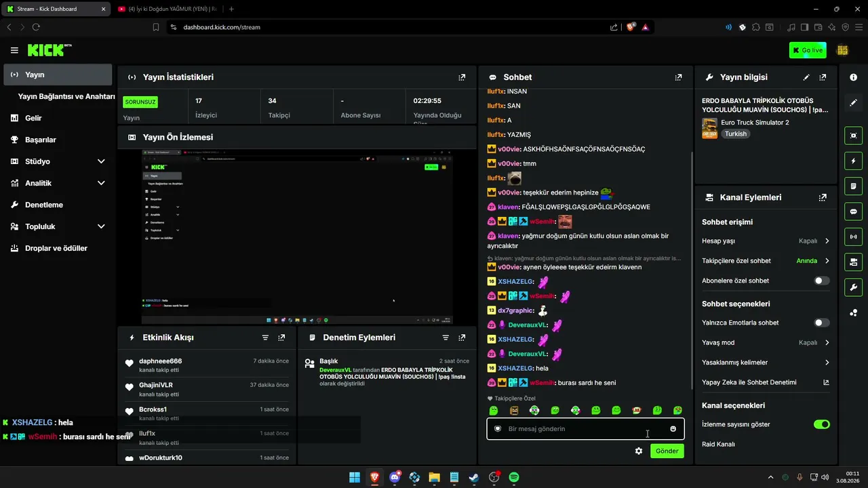Open the Yavaş mod setting chevron
Screen dimensions: 868x488
coord(827,343)
